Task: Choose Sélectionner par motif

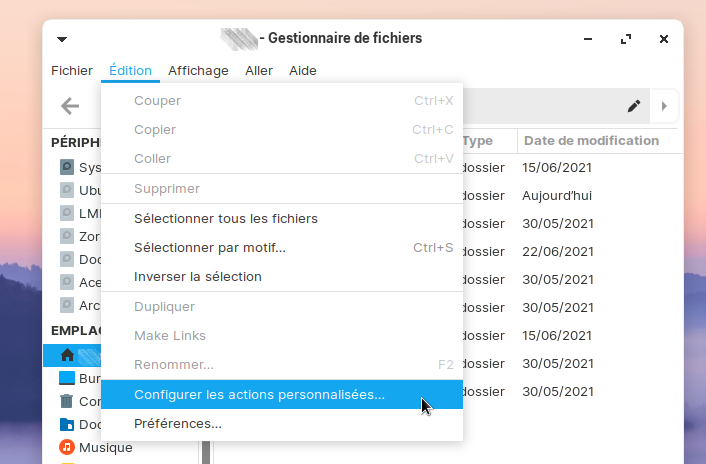Action: tap(210, 248)
